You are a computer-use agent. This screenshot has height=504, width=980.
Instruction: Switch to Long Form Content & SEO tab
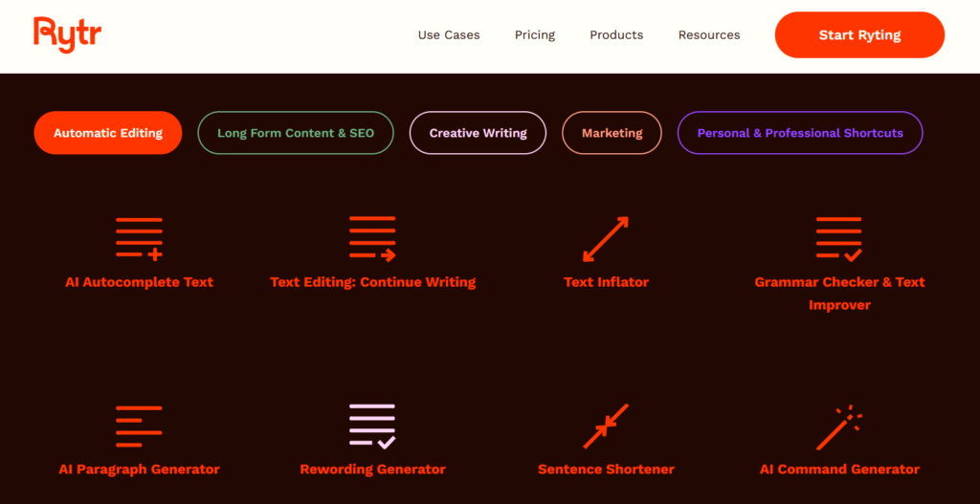click(296, 132)
